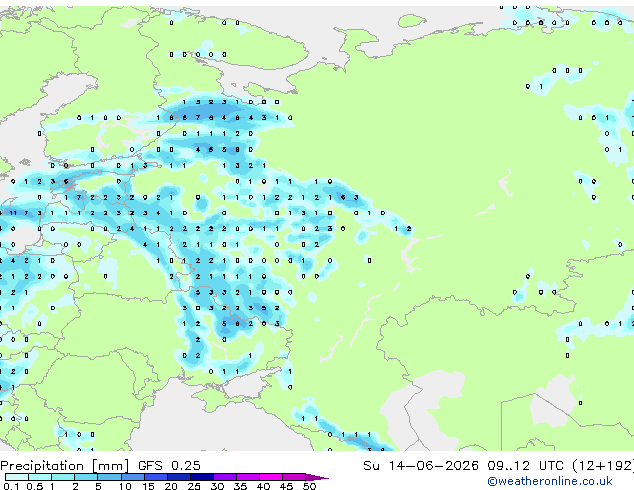
Task: Click the violet swatch between 30 and 35
Action: [x=225, y=477]
